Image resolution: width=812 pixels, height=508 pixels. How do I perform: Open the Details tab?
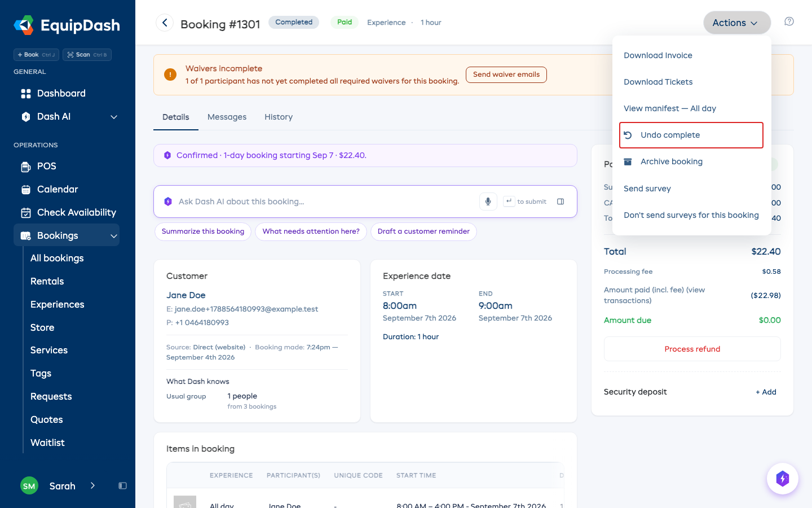[x=176, y=117]
